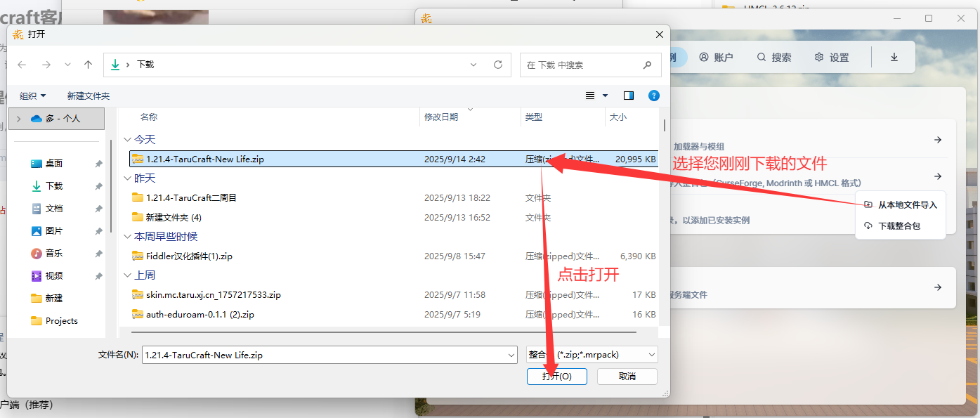Expand the 组织 organize dropdown
This screenshot has height=418, width=980.
(33, 96)
